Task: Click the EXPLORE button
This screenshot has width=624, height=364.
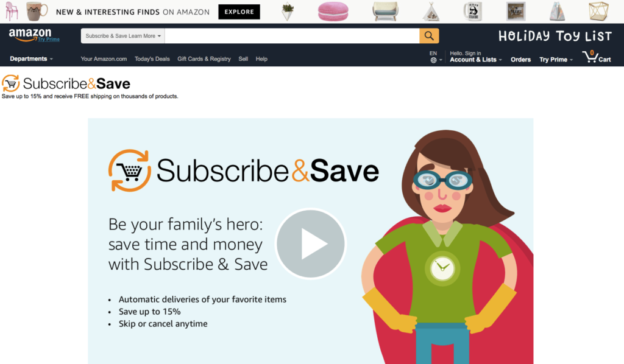Action: pyautogui.click(x=239, y=12)
